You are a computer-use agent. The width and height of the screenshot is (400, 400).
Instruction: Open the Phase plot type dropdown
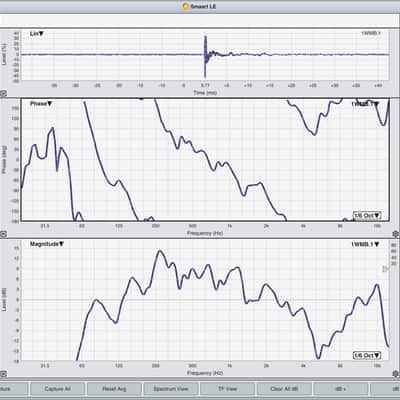click(41, 104)
